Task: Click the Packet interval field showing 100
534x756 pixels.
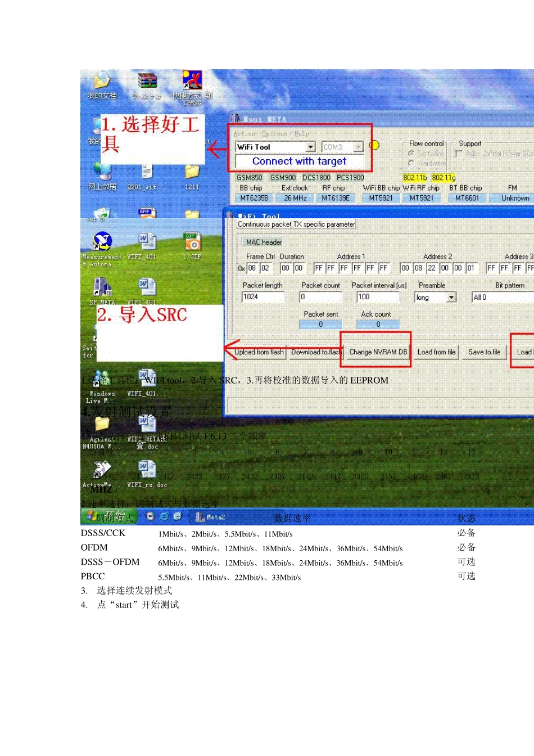Action: click(378, 297)
